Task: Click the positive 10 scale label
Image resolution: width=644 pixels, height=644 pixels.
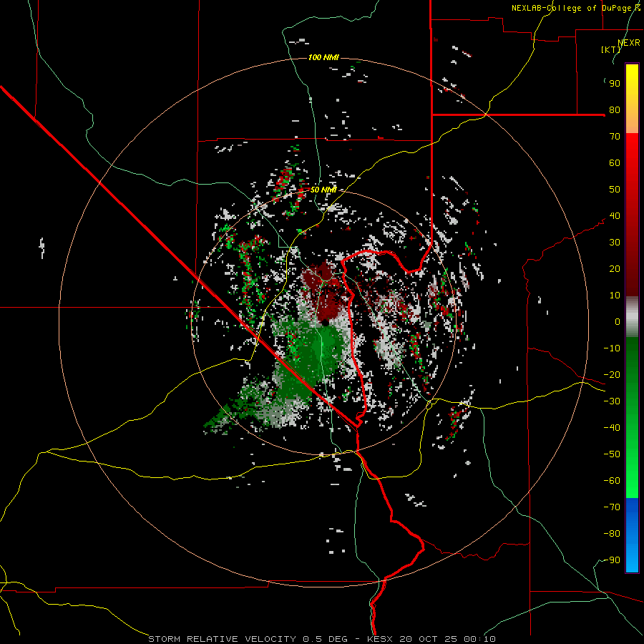Action: pos(615,296)
